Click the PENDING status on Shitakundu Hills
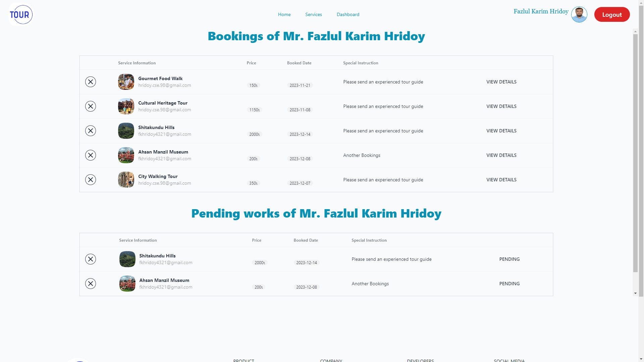Viewport: 644px width, 362px height. (509, 259)
